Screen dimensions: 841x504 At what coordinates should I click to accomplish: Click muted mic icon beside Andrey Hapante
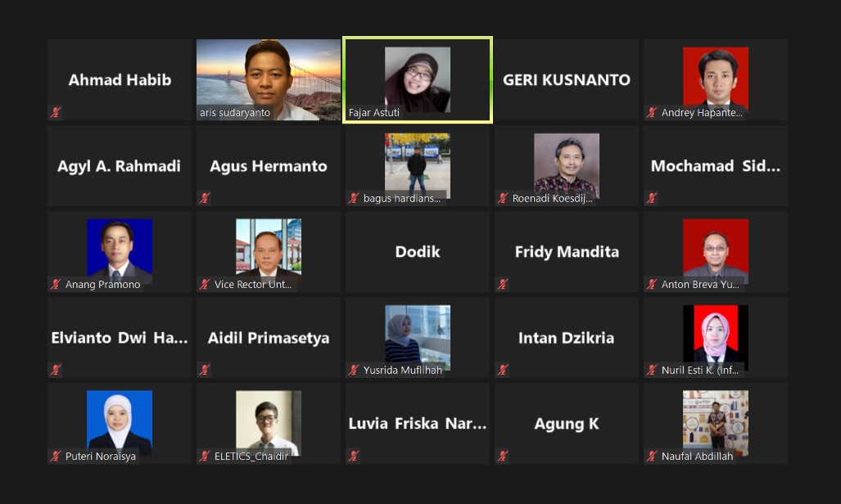(652, 112)
